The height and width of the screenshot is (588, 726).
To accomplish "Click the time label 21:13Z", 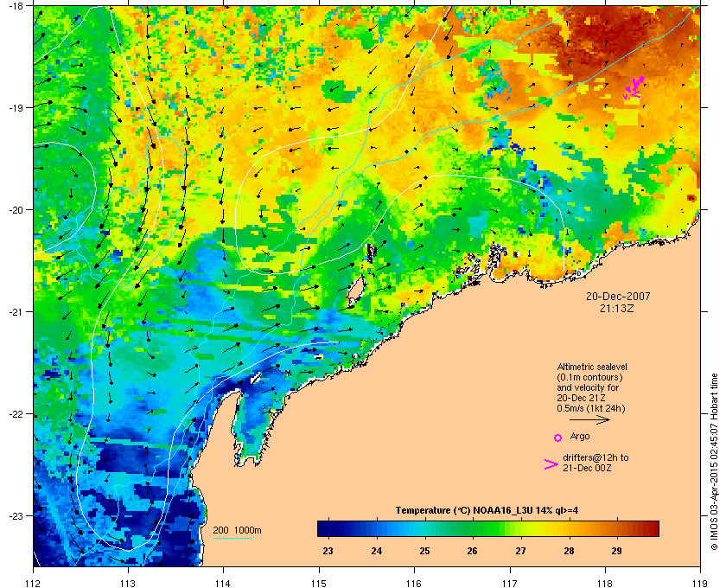I will coord(617,308).
